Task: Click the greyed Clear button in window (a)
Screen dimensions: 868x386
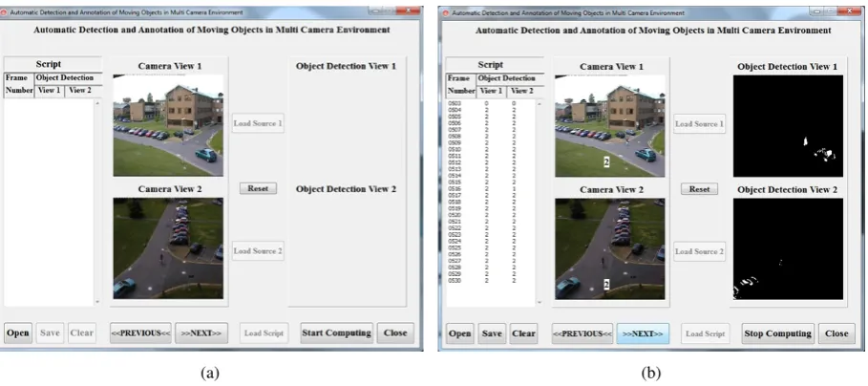Action: tap(82, 332)
